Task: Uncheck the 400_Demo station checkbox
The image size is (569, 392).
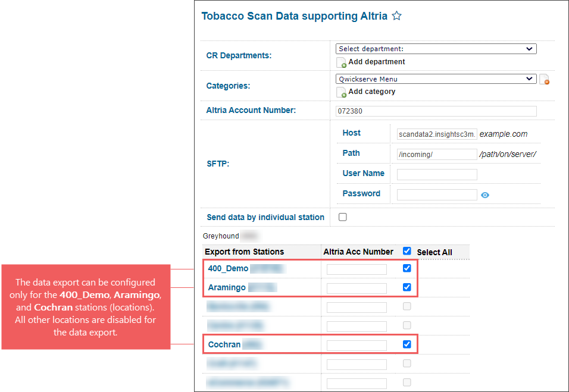Action: pos(407,268)
